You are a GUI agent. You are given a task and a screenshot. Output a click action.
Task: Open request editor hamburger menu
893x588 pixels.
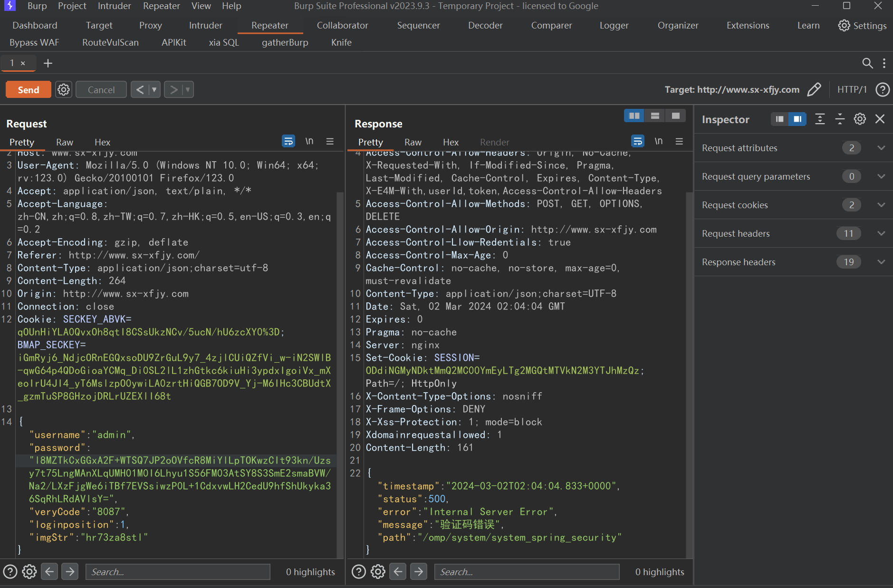tap(330, 141)
